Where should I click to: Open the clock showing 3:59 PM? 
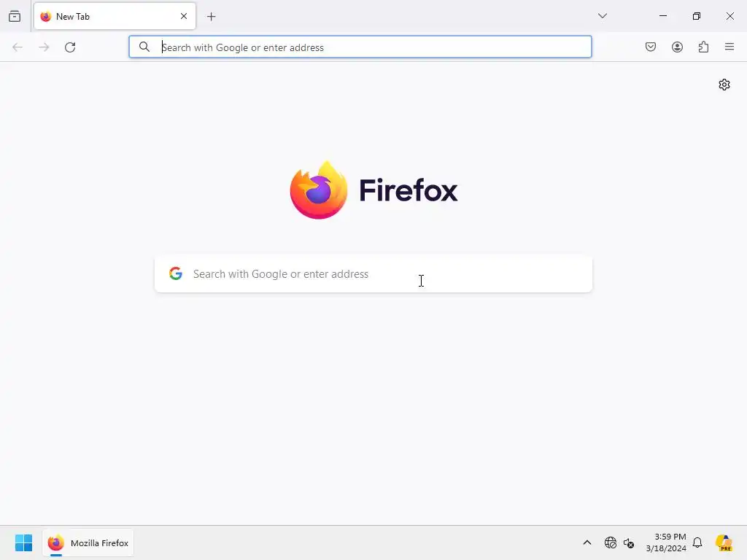click(666, 542)
